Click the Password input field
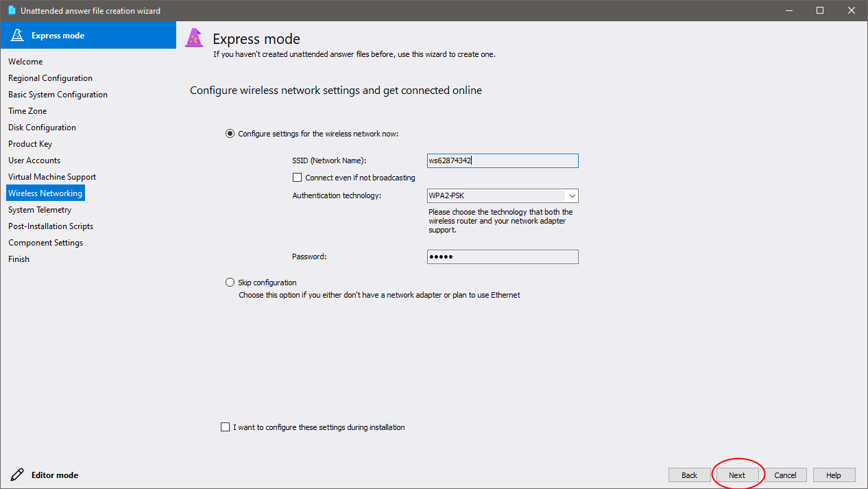 tap(503, 257)
